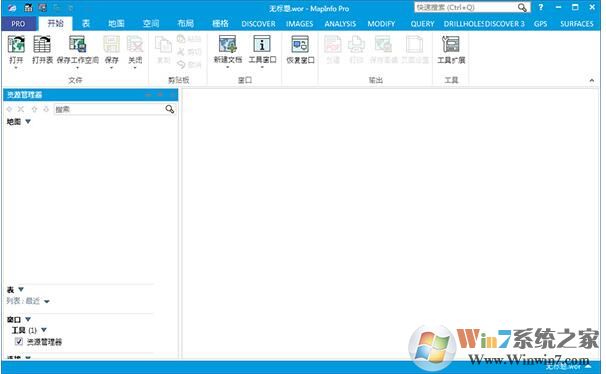Switch to the DISCOVER ribbon tab

(258, 24)
